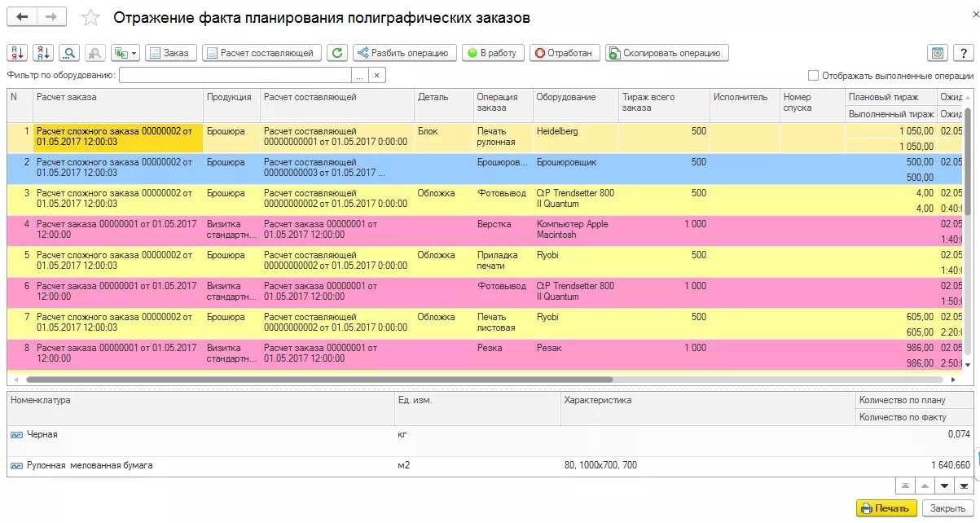Image resolution: width=980 pixels, height=523 pixels.
Task: Click the Расчет заказа column header
Action: [x=118, y=105]
